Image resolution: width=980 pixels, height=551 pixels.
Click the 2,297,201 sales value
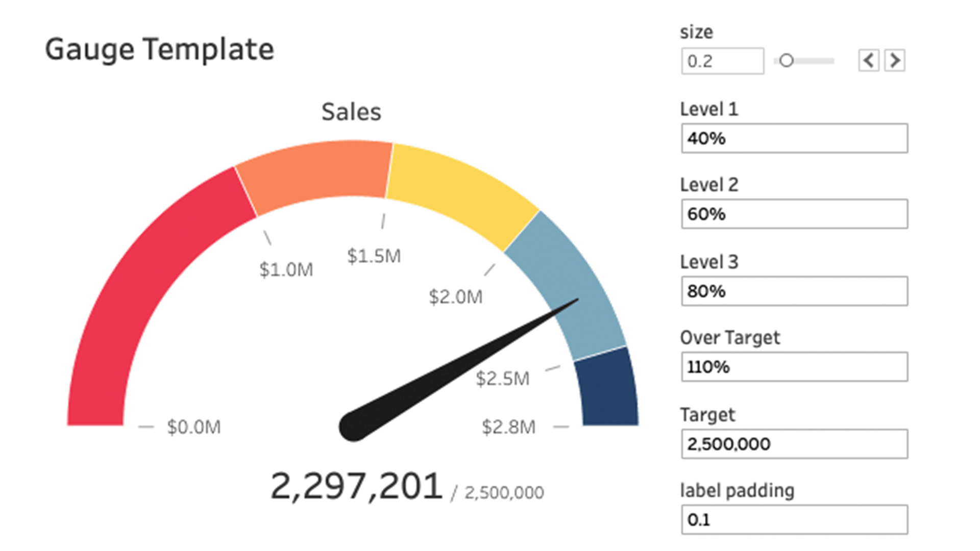point(356,486)
